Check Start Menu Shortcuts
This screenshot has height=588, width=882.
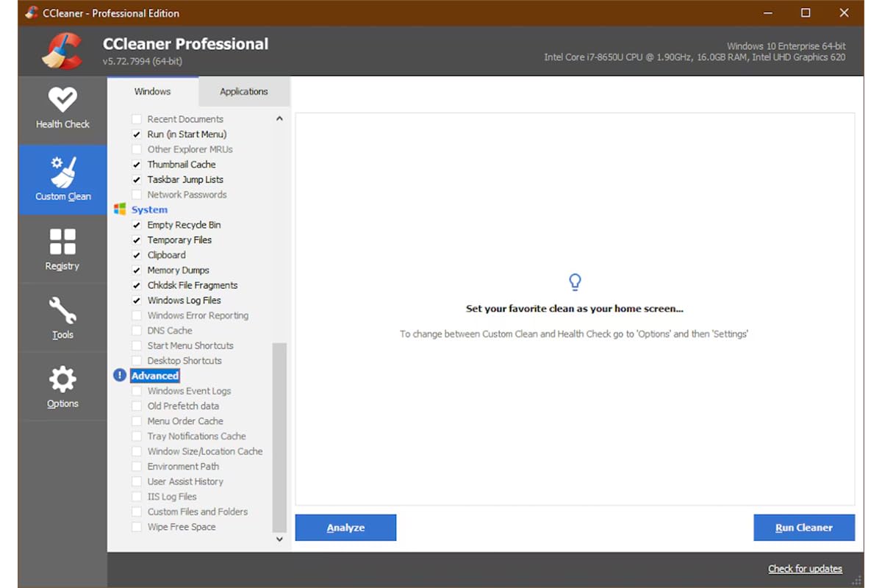(137, 345)
